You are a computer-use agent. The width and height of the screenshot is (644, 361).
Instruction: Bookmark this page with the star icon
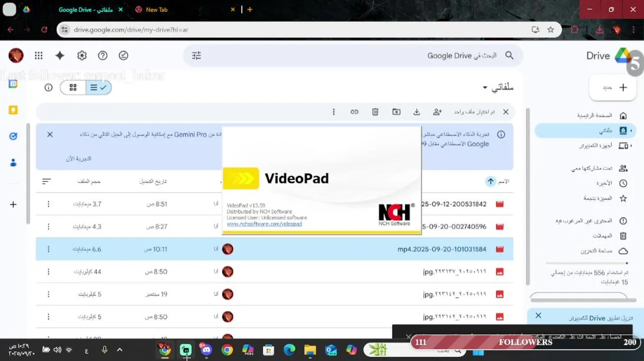tap(551, 30)
